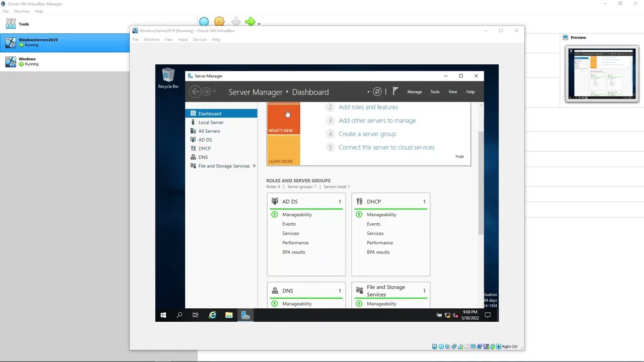
Task: Open the LEARN MORE yellow tab
Action: (x=283, y=150)
